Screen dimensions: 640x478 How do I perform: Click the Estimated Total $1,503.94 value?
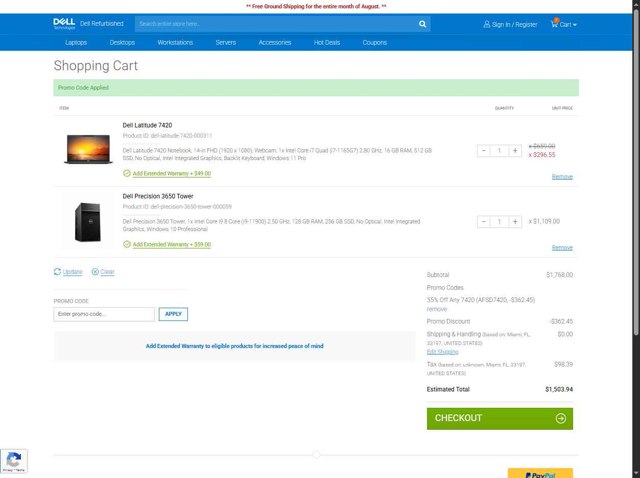click(x=559, y=389)
